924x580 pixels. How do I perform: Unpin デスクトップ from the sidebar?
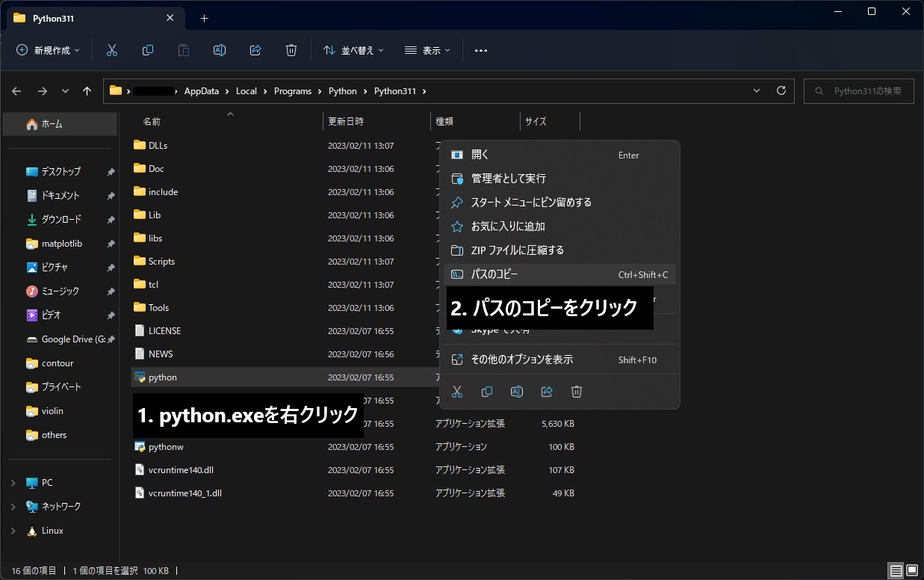(x=111, y=171)
